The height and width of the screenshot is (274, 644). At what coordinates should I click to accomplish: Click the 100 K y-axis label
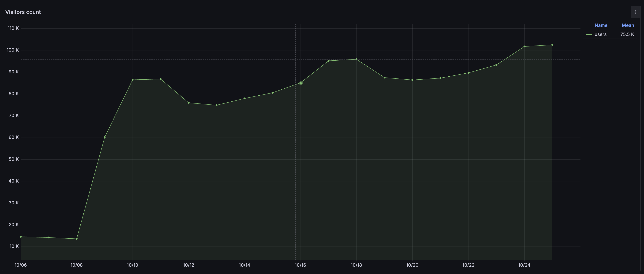(13, 50)
